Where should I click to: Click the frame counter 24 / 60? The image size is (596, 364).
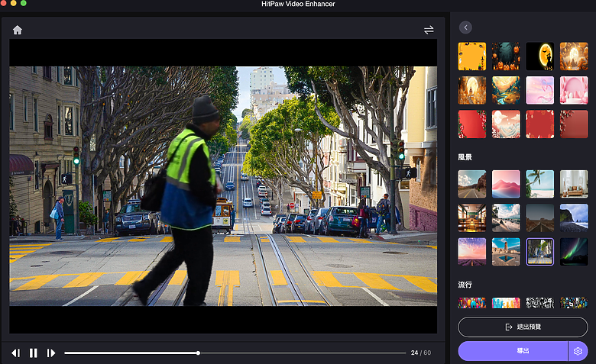pos(421,353)
